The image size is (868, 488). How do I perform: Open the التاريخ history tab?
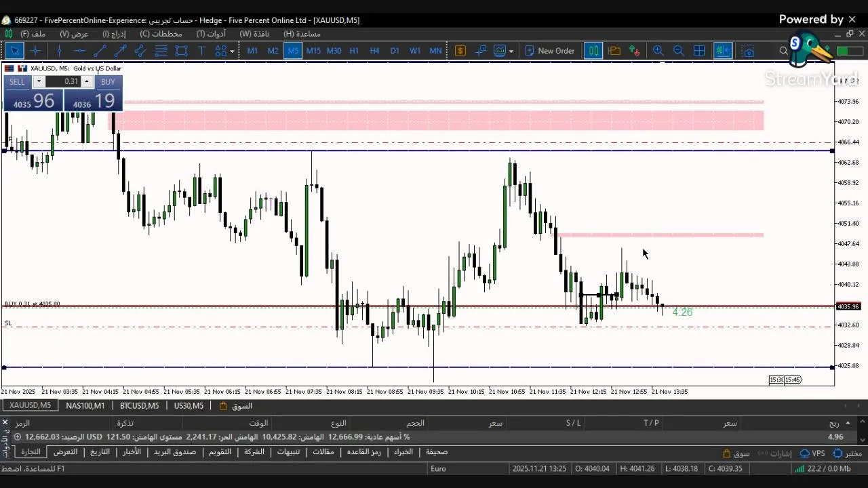[100, 452]
